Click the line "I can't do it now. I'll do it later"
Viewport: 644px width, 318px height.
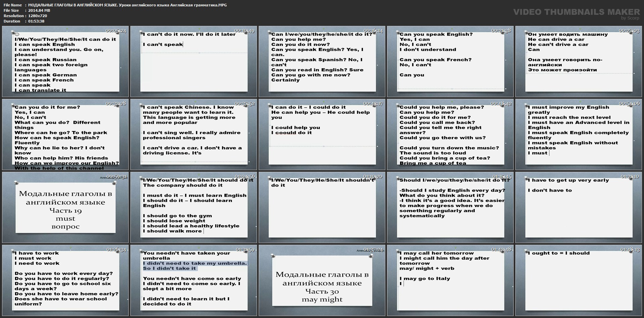[189, 34]
